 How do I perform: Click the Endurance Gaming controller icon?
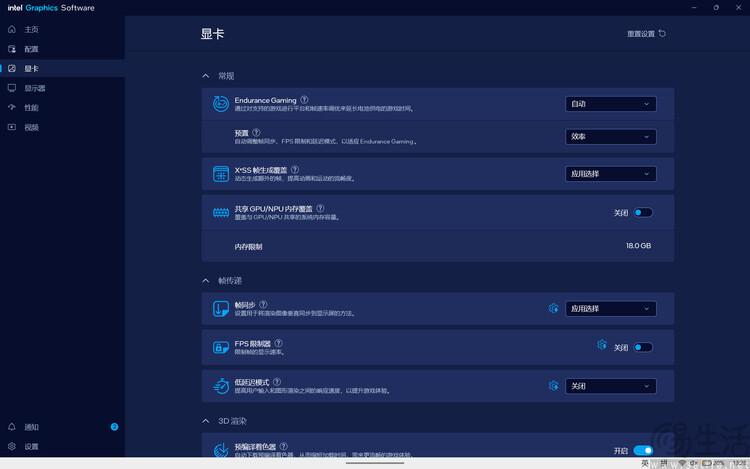point(221,104)
